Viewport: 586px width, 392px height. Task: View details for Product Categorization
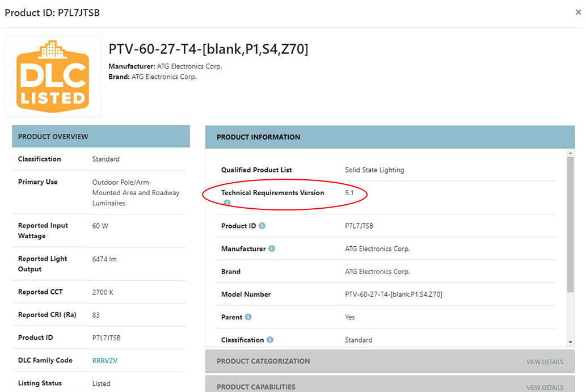click(545, 362)
